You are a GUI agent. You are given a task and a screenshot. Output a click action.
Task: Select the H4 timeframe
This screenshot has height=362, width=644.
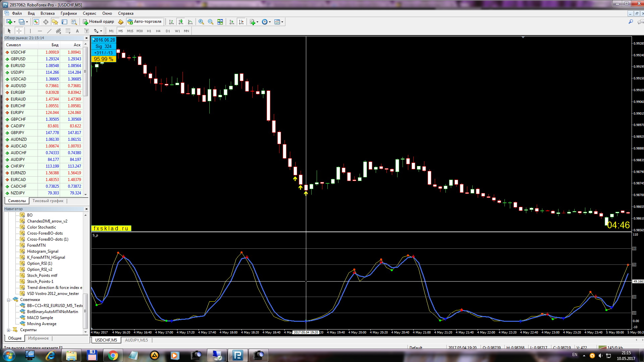(x=158, y=31)
